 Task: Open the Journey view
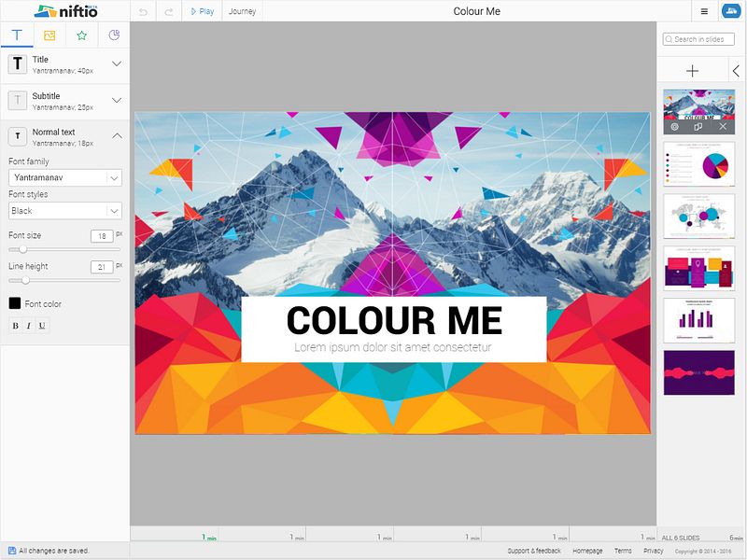coord(242,11)
